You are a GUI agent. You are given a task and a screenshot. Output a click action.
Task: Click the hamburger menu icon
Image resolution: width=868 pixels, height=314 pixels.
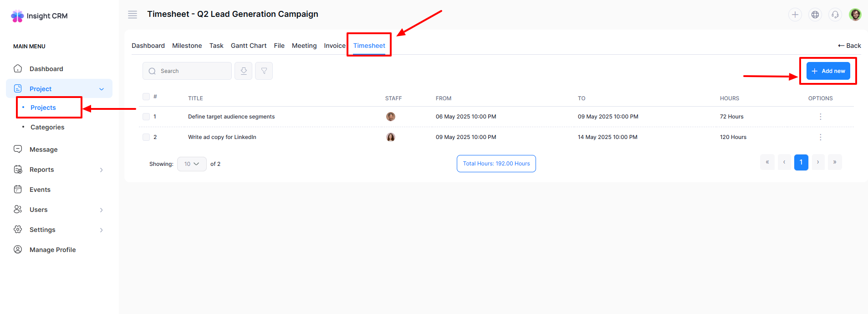133,15
